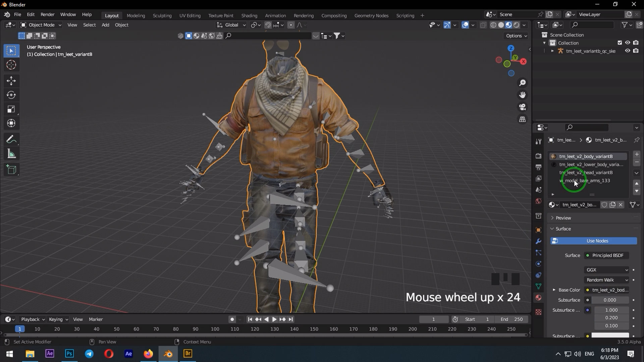Open the Particle Properties tab
Screen dimensions: 644x362
538,253
